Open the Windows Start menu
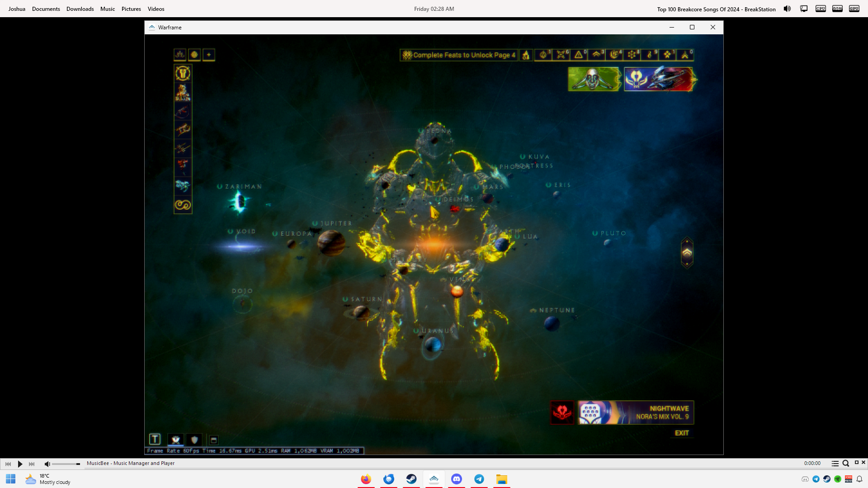Image resolution: width=868 pixels, height=488 pixels. click(11, 479)
